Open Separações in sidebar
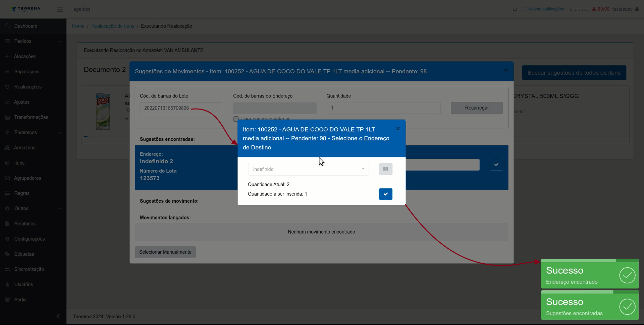The width and height of the screenshot is (644, 325). 33,71
